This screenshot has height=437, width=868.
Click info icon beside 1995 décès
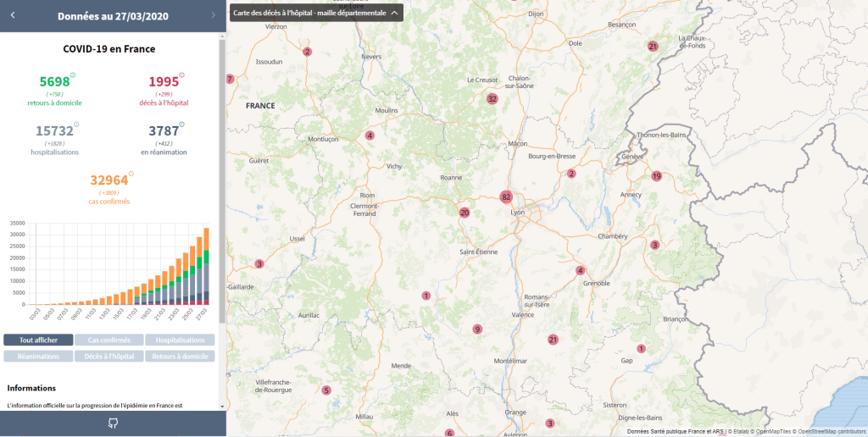click(x=182, y=75)
